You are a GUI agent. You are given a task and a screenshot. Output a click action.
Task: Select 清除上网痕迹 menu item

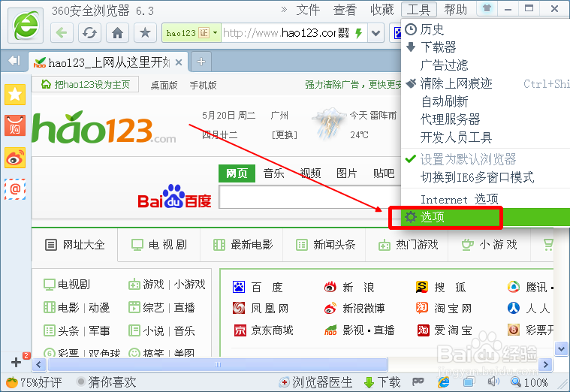tap(486, 83)
